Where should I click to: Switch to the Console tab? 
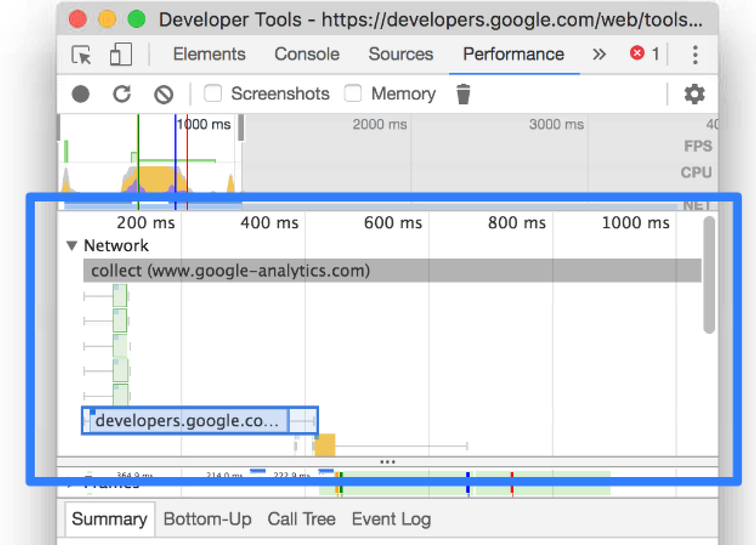click(307, 54)
